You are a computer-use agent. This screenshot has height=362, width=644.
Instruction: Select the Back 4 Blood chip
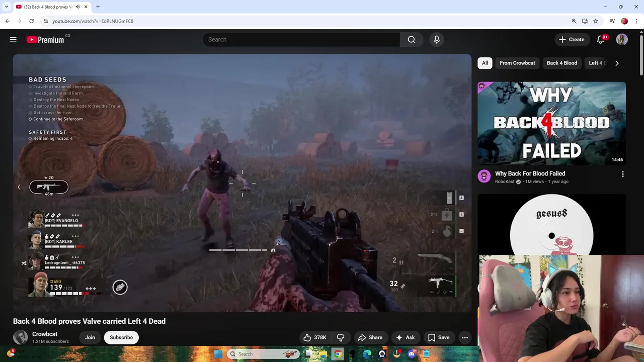click(x=561, y=63)
